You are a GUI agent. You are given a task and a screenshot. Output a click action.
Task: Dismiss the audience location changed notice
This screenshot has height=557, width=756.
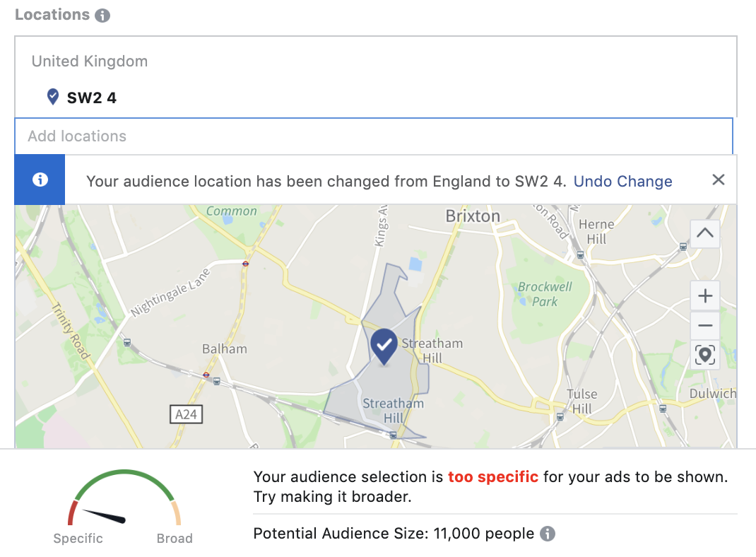719,180
